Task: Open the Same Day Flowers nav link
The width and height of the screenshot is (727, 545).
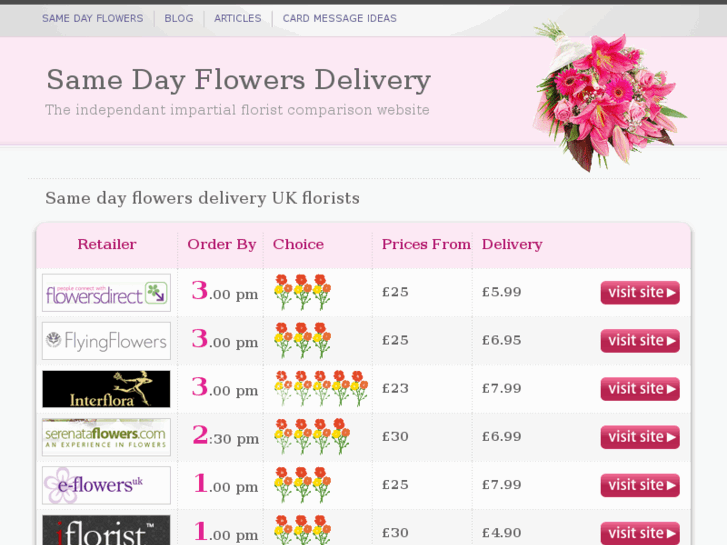Action: pyautogui.click(x=93, y=19)
